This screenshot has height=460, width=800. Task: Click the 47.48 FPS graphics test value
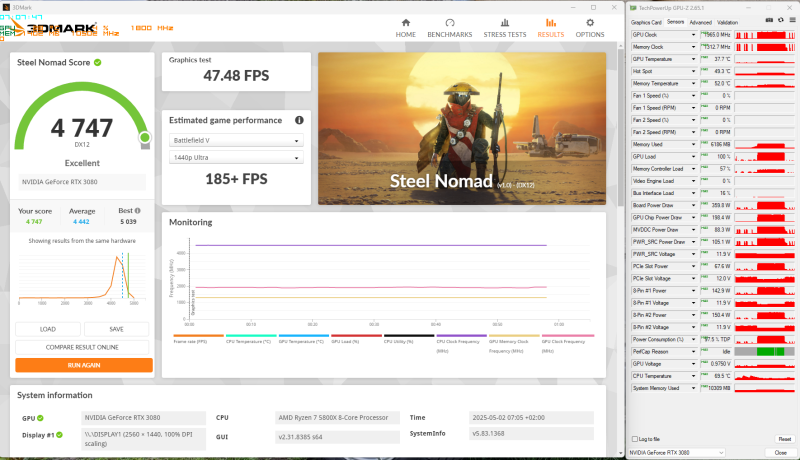tap(236, 76)
